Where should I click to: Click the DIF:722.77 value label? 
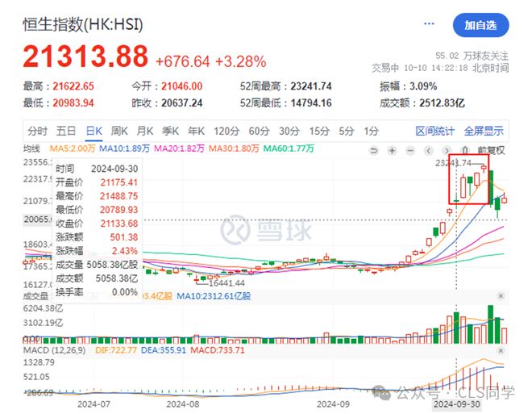tap(116, 350)
